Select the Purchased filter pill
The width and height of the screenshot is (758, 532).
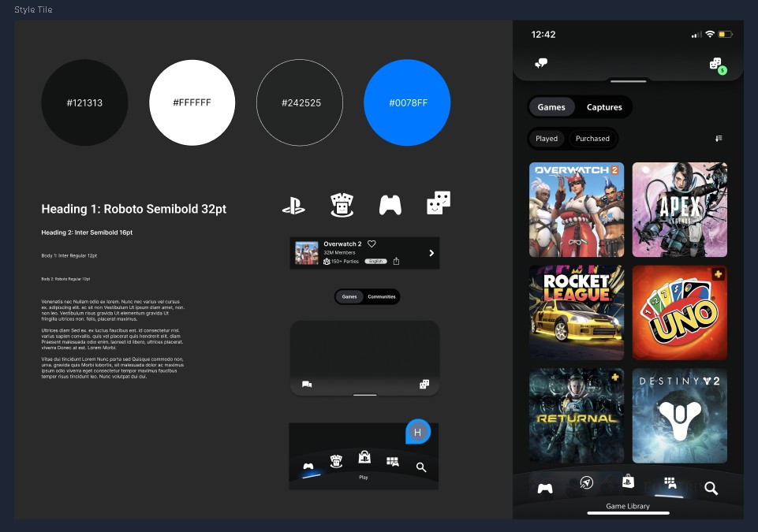point(592,139)
